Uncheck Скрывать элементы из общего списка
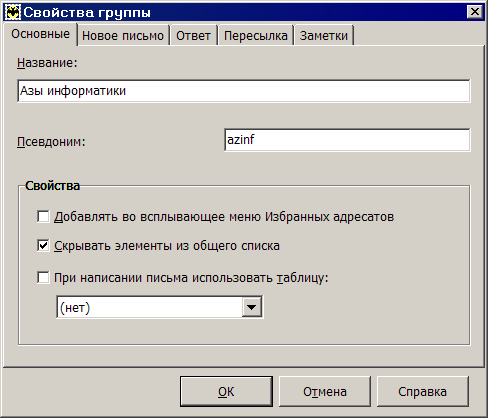The height and width of the screenshot is (418, 488). (43, 246)
